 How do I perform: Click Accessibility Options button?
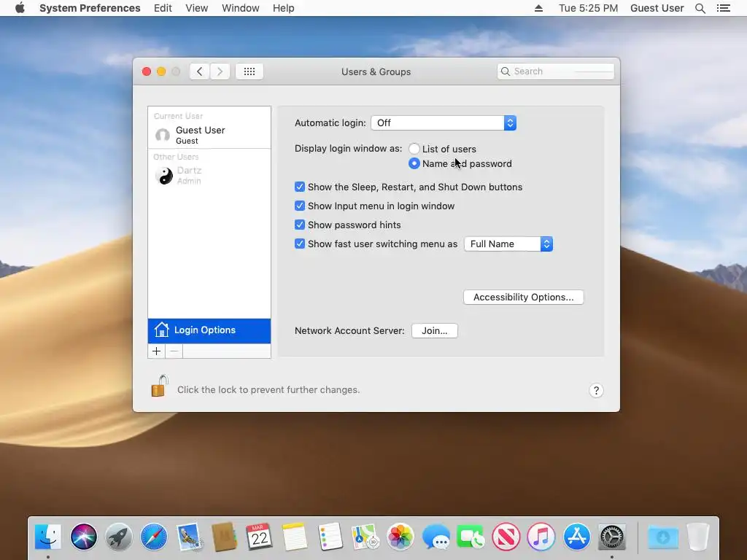(523, 297)
